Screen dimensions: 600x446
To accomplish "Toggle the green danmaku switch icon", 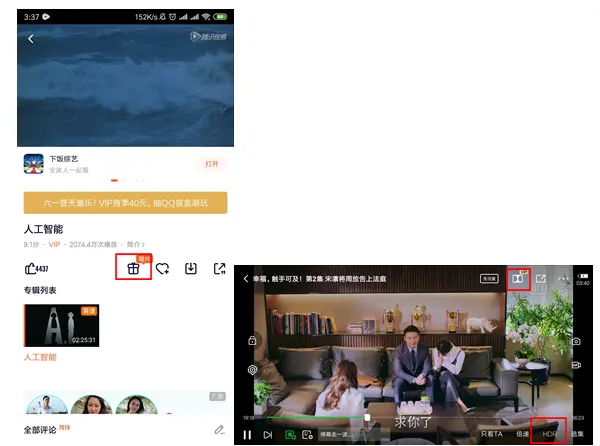I will tap(290, 435).
